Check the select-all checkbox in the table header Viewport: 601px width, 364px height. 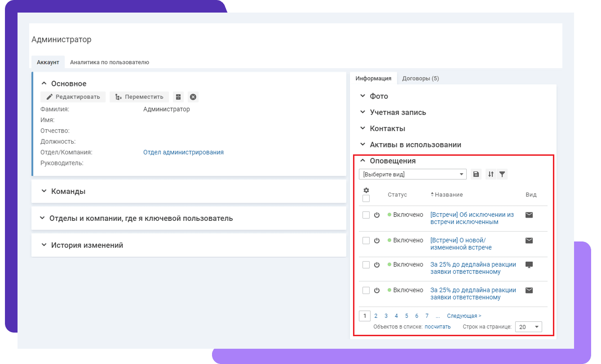pos(366,198)
